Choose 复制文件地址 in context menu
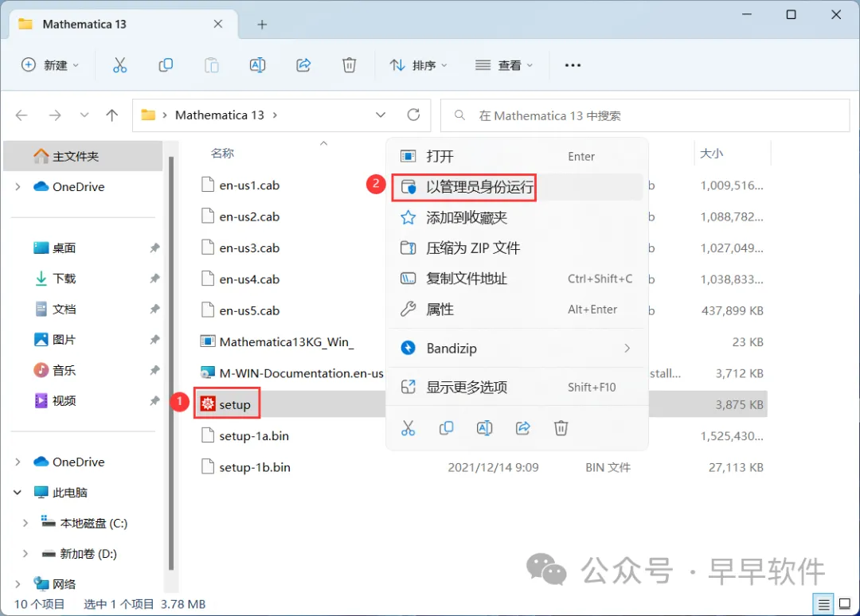860x616 pixels. point(517,279)
